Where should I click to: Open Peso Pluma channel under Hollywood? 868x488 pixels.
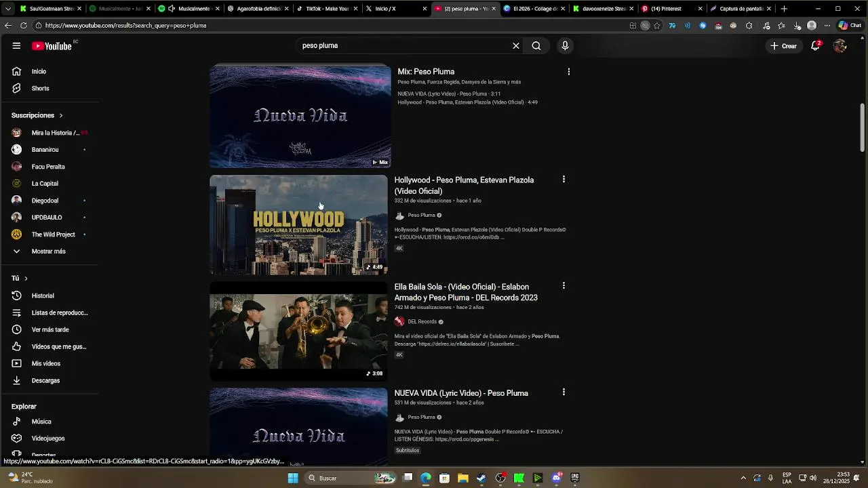pos(421,216)
